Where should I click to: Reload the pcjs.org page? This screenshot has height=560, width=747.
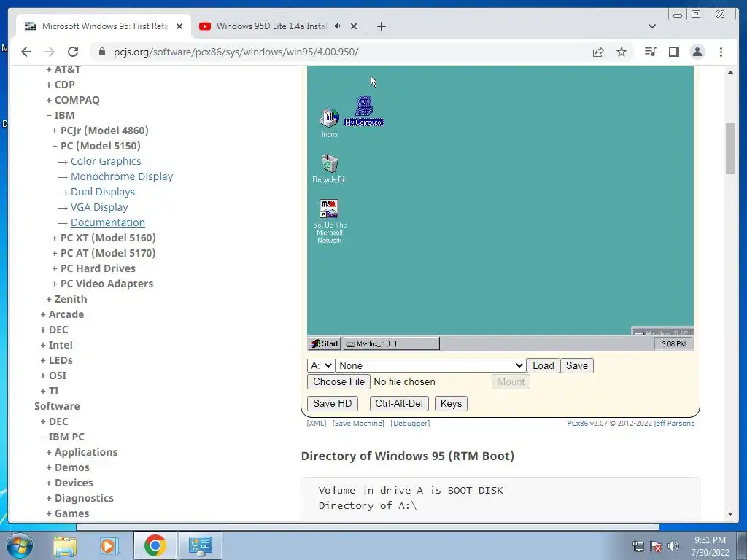click(73, 52)
